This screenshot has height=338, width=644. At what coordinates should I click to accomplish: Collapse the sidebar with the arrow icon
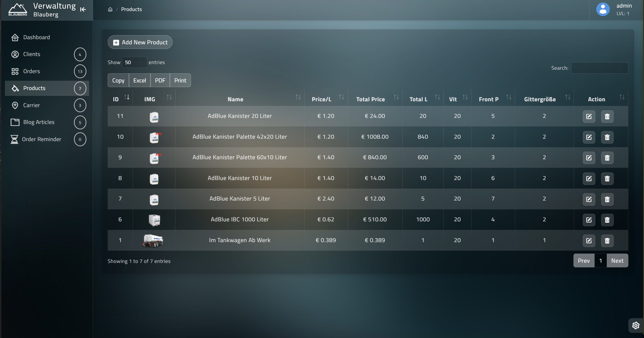tap(83, 10)
